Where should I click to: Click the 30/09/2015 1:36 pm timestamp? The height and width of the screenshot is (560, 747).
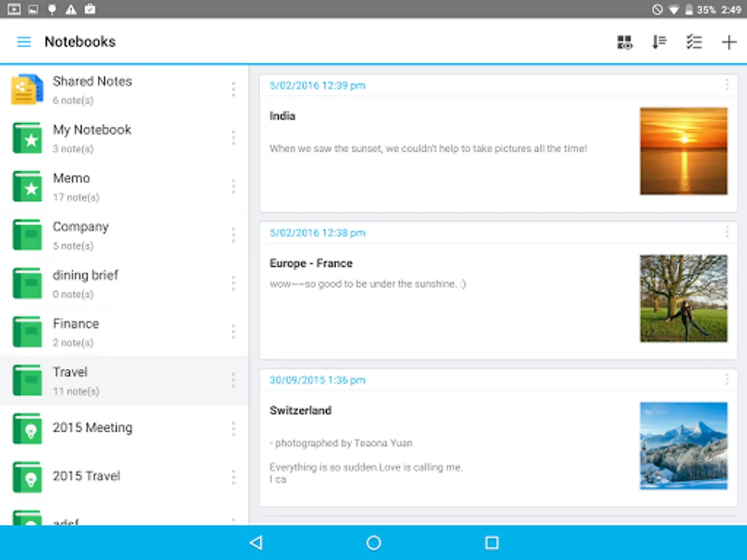[317, 380]
